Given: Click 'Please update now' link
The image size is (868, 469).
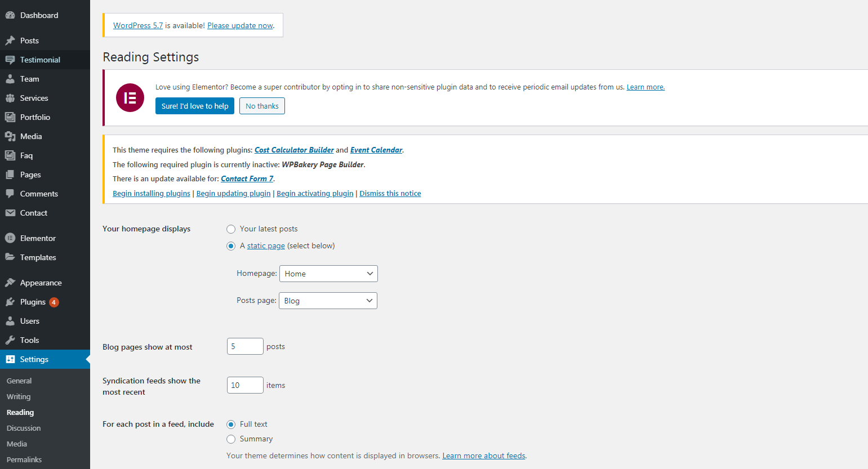Looking at the screenshot, I should (240, 25).
